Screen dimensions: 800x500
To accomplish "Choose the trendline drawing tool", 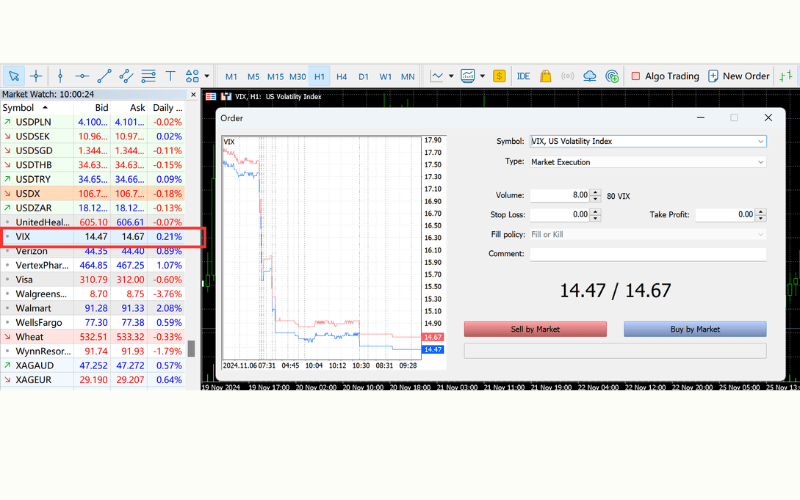I will click(x=104, y=76).
